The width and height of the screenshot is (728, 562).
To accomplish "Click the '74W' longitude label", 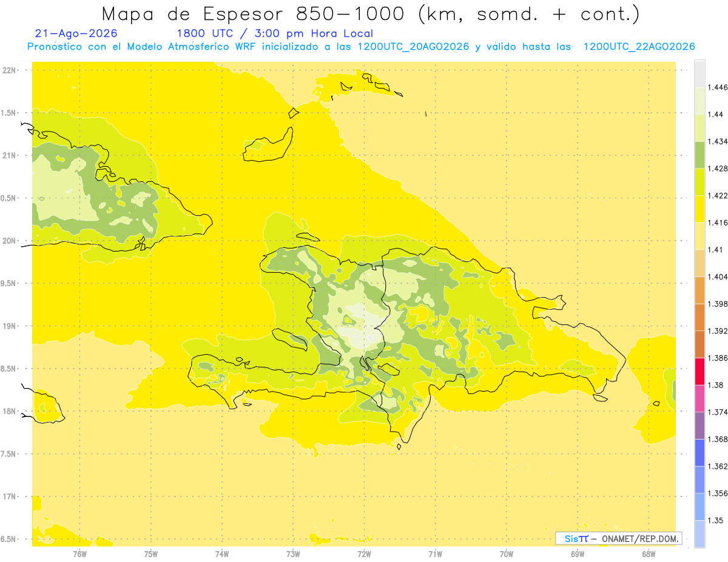I will pyautogui.click(x=222, y=554).
